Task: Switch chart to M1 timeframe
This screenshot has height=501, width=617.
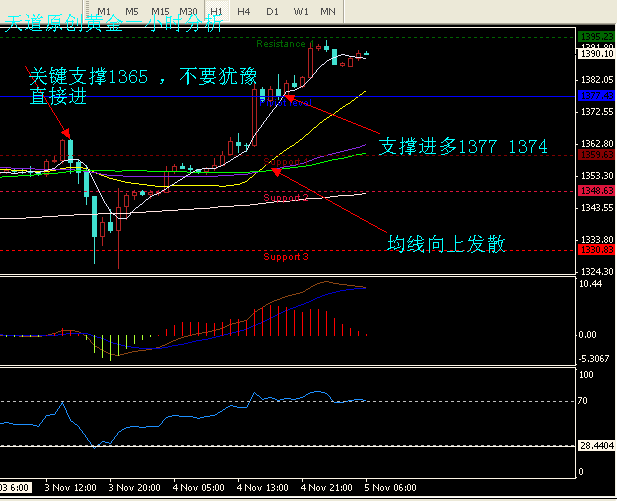Action: pos(104,9)
